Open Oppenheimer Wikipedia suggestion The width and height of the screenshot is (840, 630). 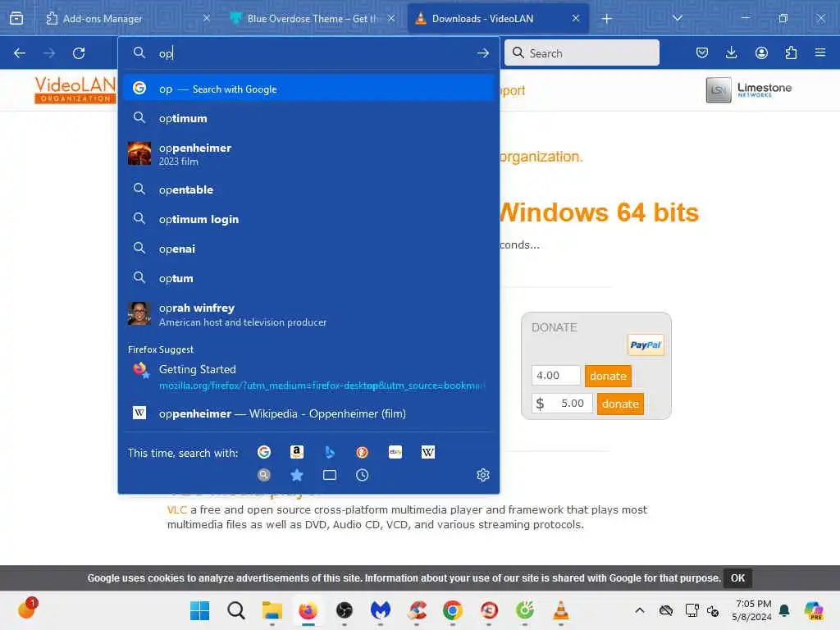pyautogui.click(x=308, y=413)
